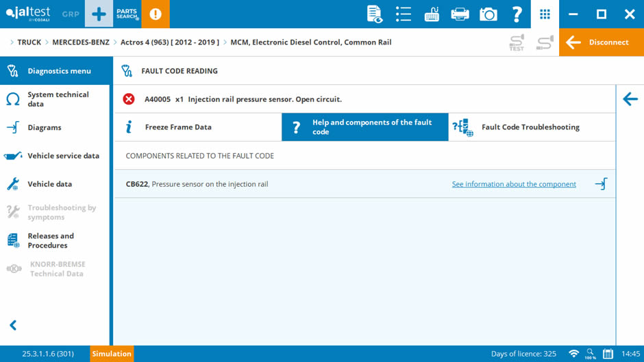The image size is (644, 362).
Task: Select Help and components of fault code tab
Action: 365,127
